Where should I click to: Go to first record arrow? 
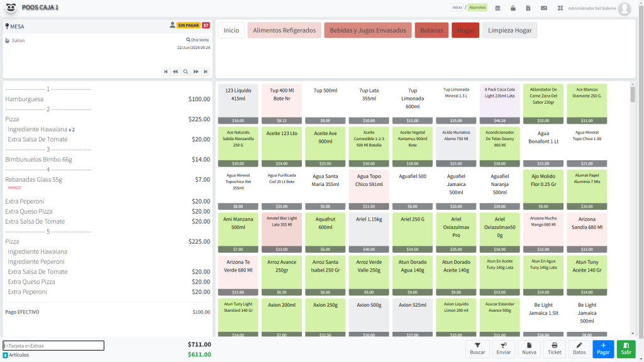click(x=165, y=72)
